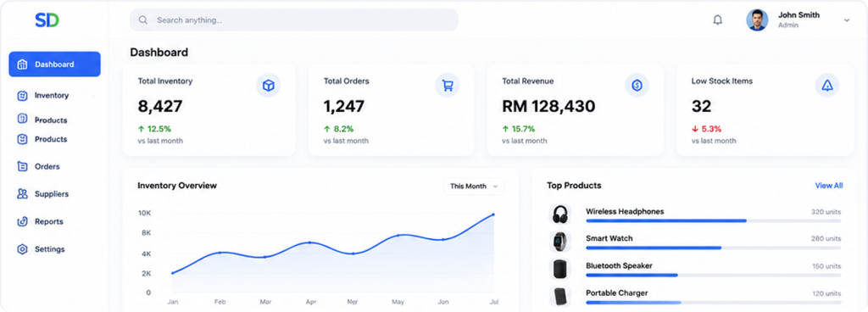Focus the Search anything field
Viewport: 868px width, 312px height.
coord(294,19)
